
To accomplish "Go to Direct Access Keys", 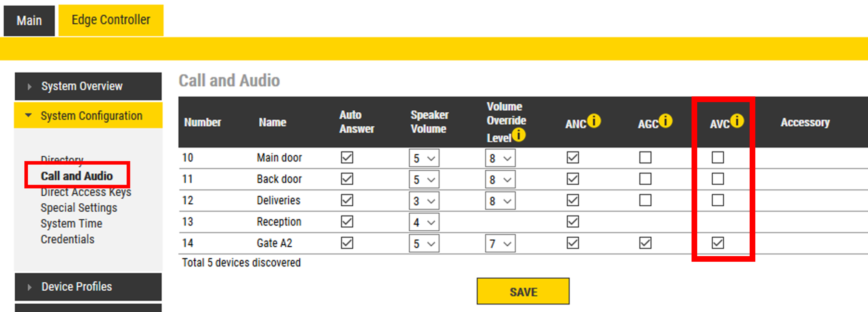I will coord(86,193).
